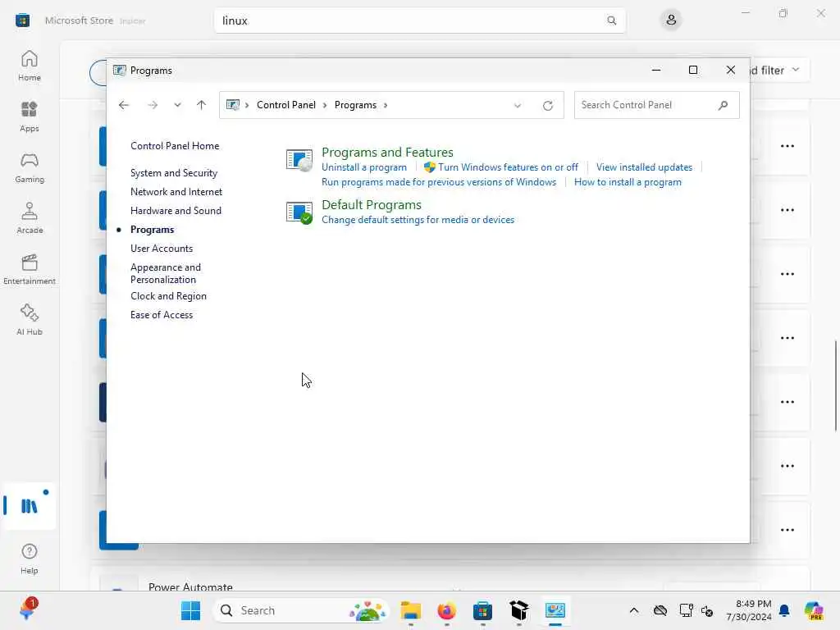Refresh the Control Panel view

[547, 106]
